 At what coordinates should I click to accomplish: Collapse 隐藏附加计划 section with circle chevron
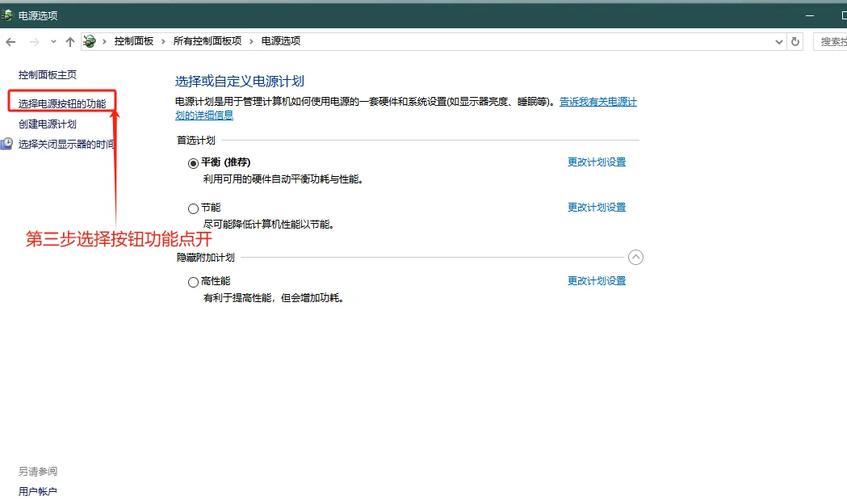point(636,258)
